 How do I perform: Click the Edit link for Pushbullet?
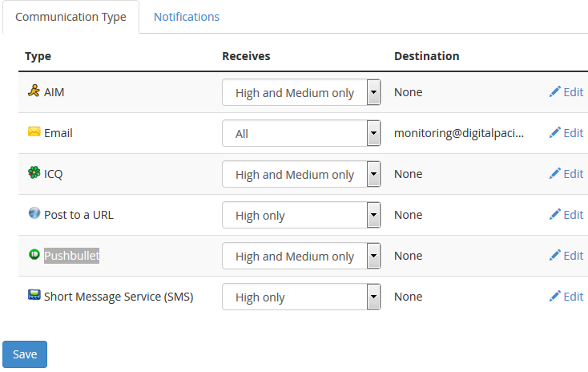(x=574, y=256)
